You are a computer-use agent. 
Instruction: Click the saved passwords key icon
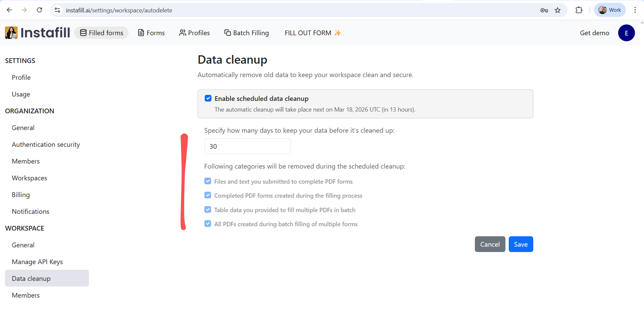544,10
